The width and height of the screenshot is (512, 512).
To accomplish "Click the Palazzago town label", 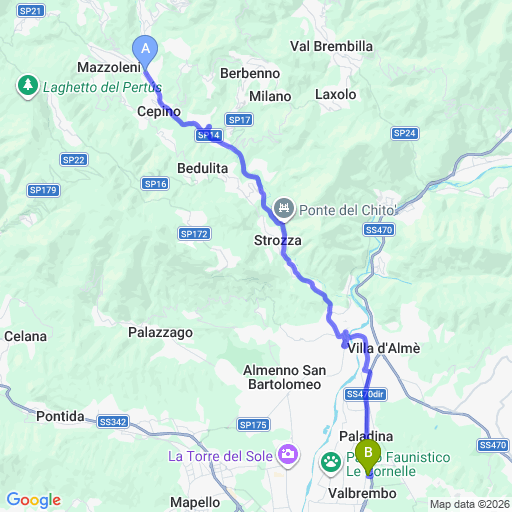I will [161, 333].
